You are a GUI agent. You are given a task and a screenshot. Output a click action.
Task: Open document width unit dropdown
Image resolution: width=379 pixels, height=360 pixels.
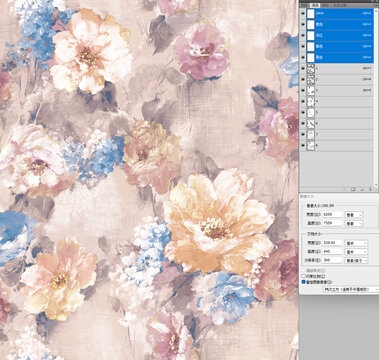356,243
